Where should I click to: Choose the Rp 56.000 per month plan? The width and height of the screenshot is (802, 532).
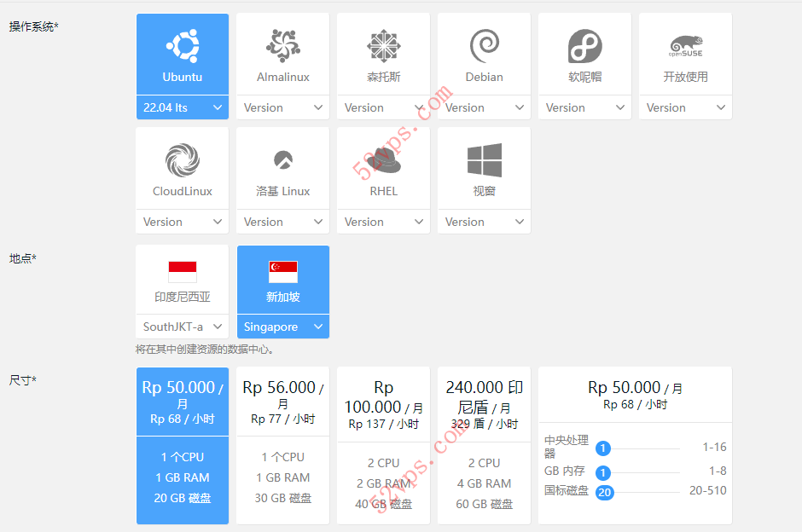coord(283,446)
